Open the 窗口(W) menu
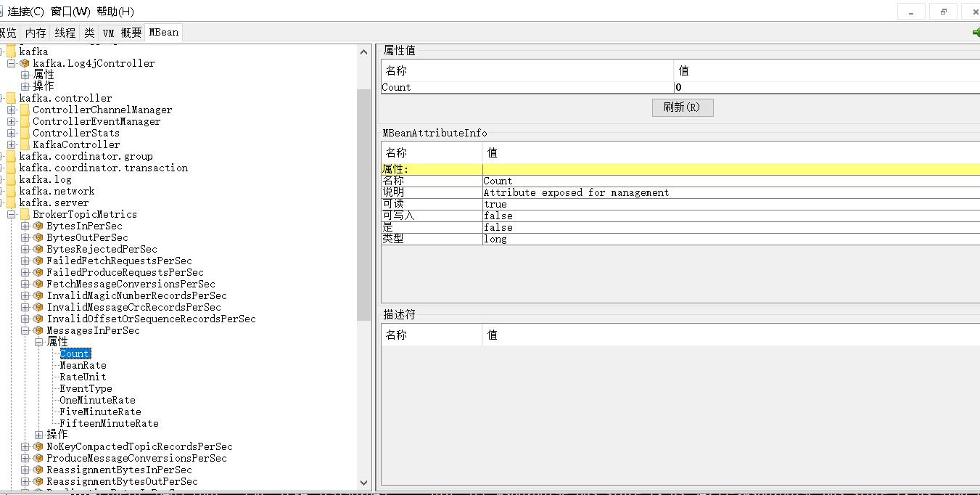 (x=70, y=12)
